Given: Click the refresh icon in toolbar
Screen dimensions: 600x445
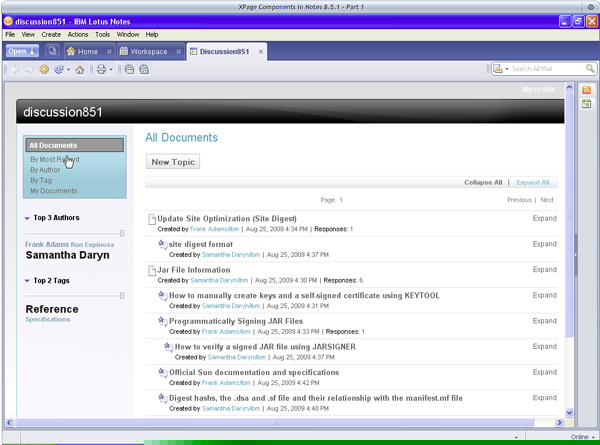Looking at the screenshot, I should 59,69.
